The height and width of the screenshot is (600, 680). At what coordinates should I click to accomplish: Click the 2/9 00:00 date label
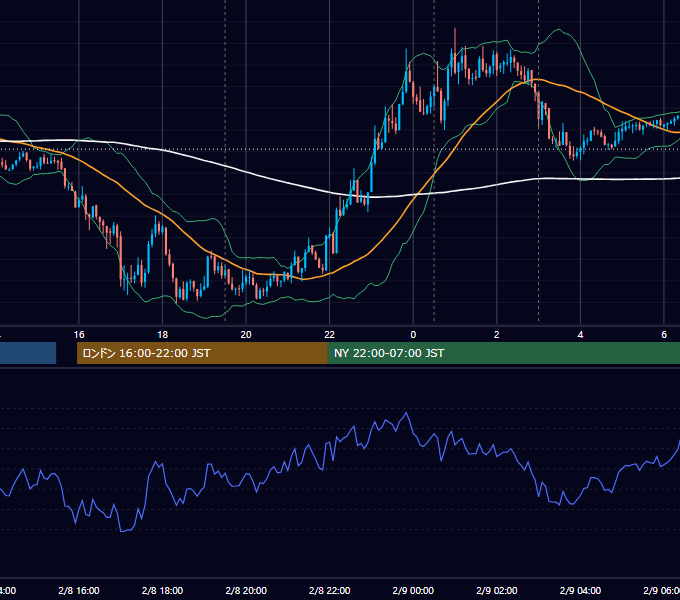coord(413,590)
